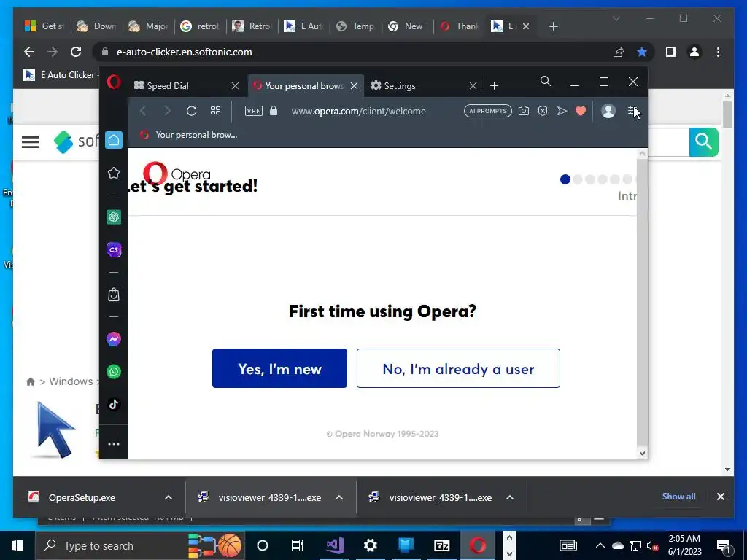Screen dimensions: 747x560
Task: Open a new tab in Opera
Action: pos(494,86)
